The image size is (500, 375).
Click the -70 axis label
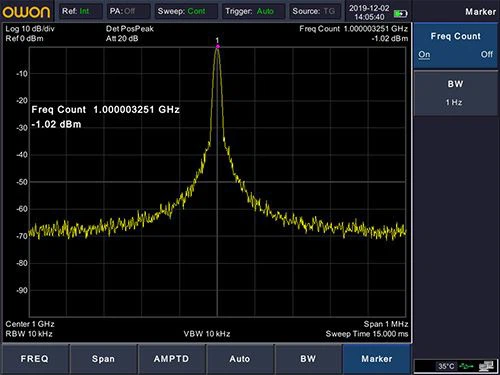click(x=22, y=236)
